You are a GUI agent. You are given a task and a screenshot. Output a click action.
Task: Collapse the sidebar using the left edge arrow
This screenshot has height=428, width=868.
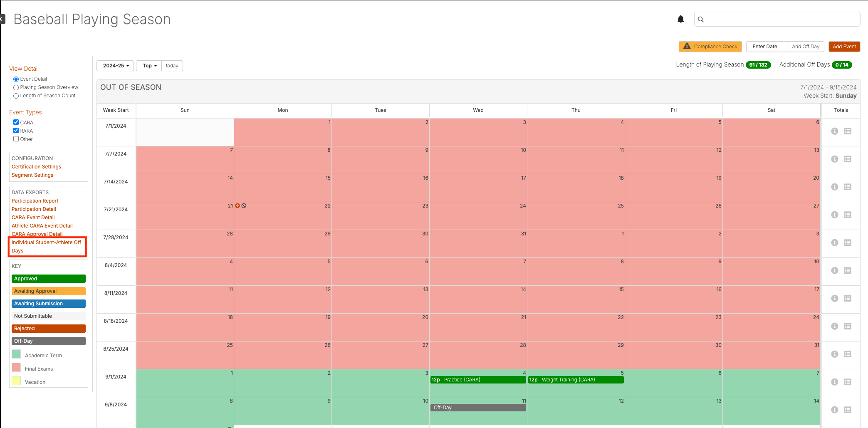click(x=2, y=19)
